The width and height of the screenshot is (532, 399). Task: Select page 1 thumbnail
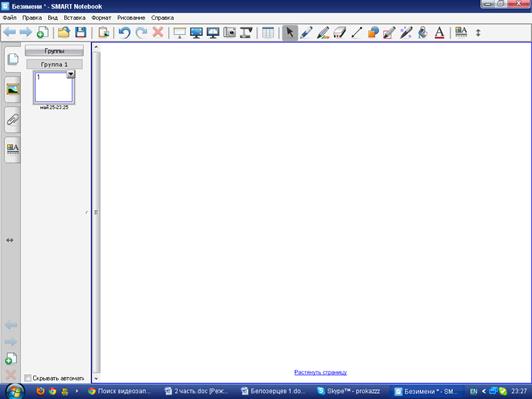[54, 88]
